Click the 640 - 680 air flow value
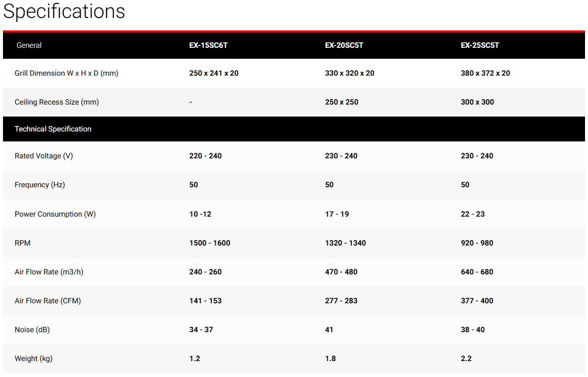The height and width of the screenshot is (377, 588). (477, 272)
